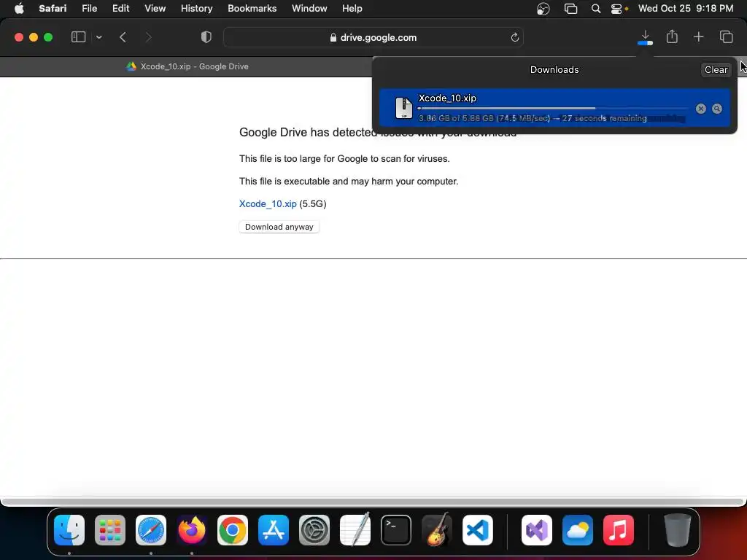Open Visual Studio purple icon in Dock

(x=537, y=530)
